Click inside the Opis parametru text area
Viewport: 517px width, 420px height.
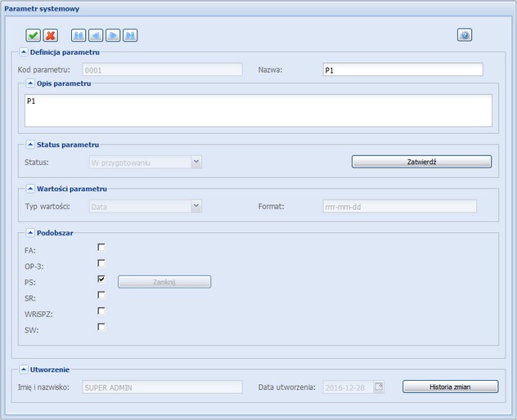[258, 110]
